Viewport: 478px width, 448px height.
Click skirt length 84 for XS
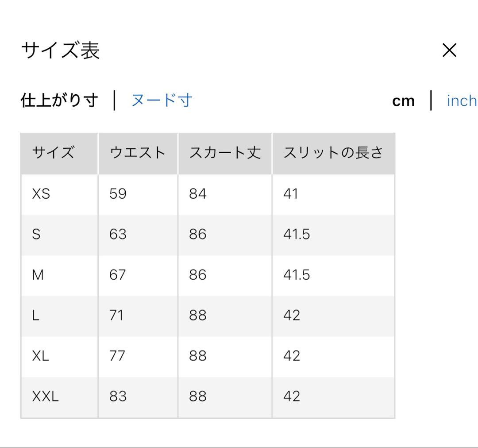click(x=197, y=194)
